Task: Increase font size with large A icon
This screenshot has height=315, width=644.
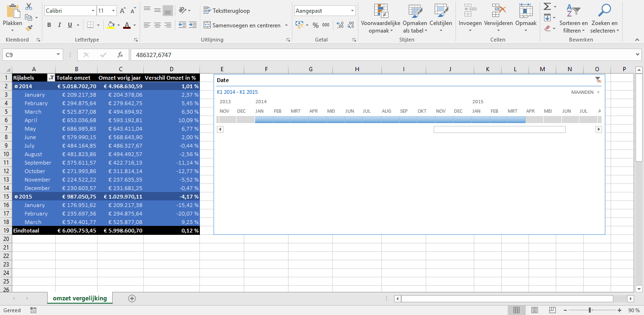Action: point(123,10)
